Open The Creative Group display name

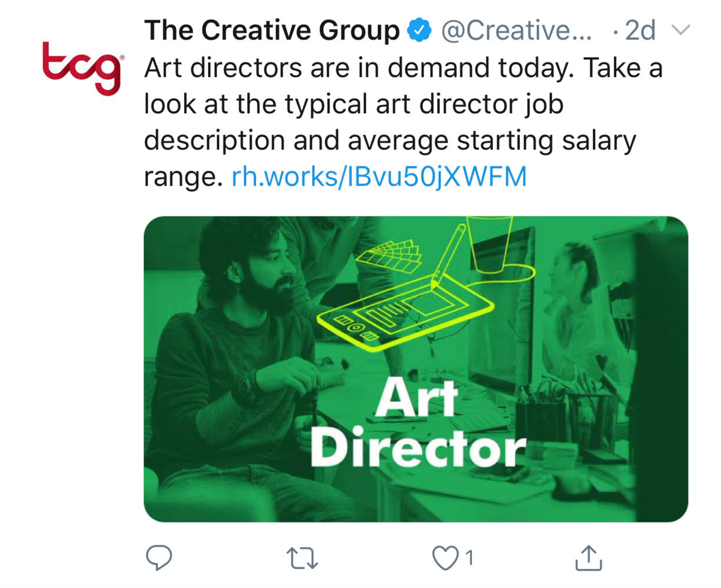click(272, 31)
